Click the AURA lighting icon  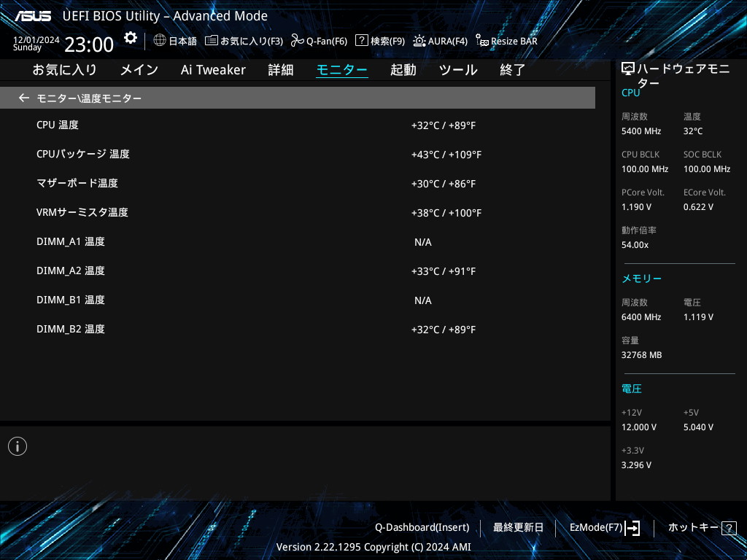[419, 41]
